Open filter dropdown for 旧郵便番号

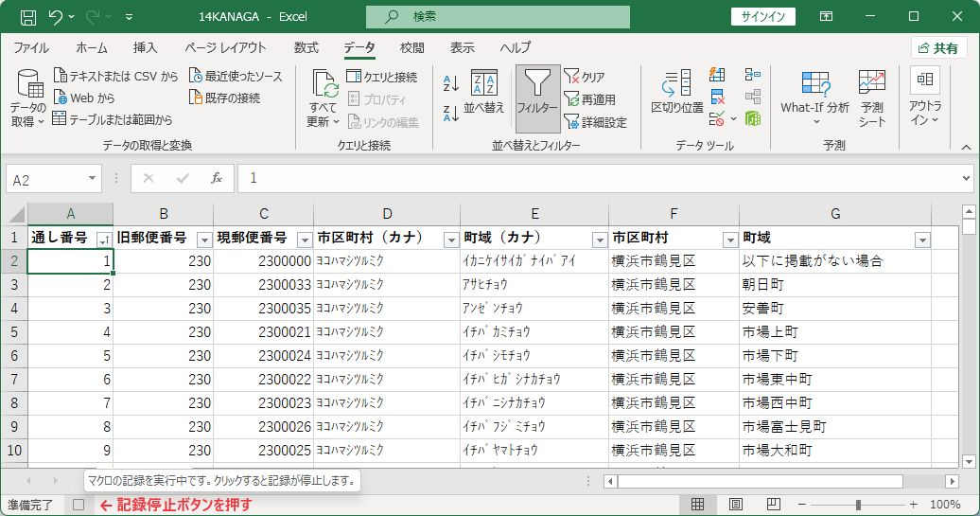tap(204, 240)
